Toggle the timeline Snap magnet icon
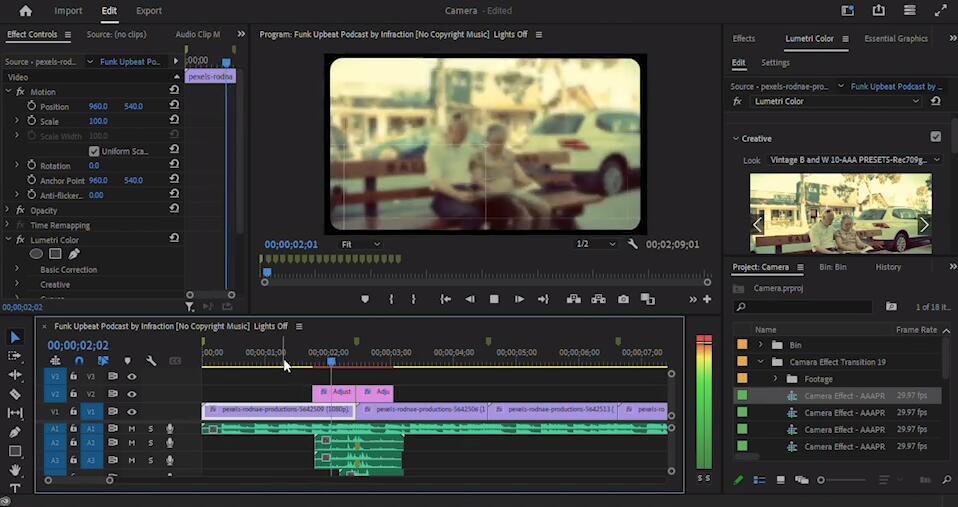The height and width of the screenshot is (507, 958). pos(79,361)
